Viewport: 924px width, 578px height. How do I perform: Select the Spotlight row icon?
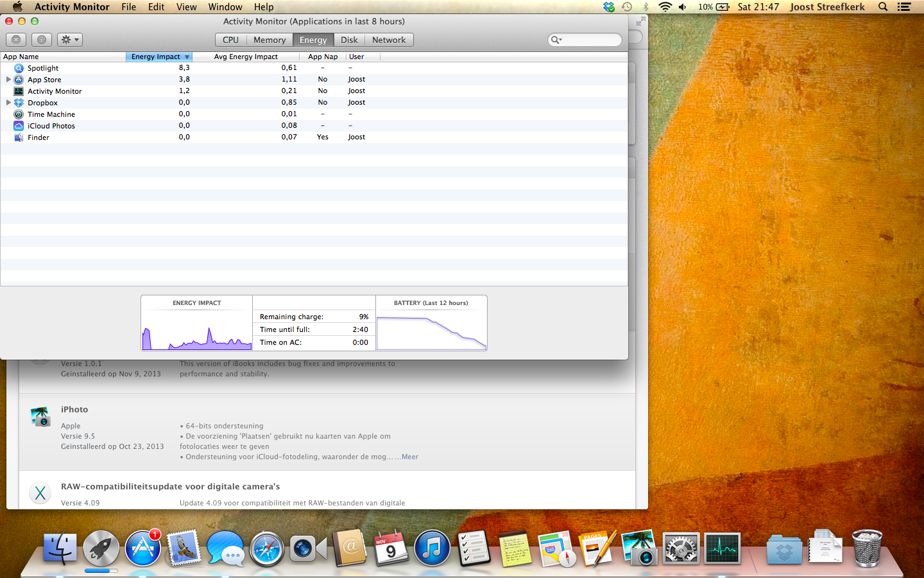pos(19,68)
